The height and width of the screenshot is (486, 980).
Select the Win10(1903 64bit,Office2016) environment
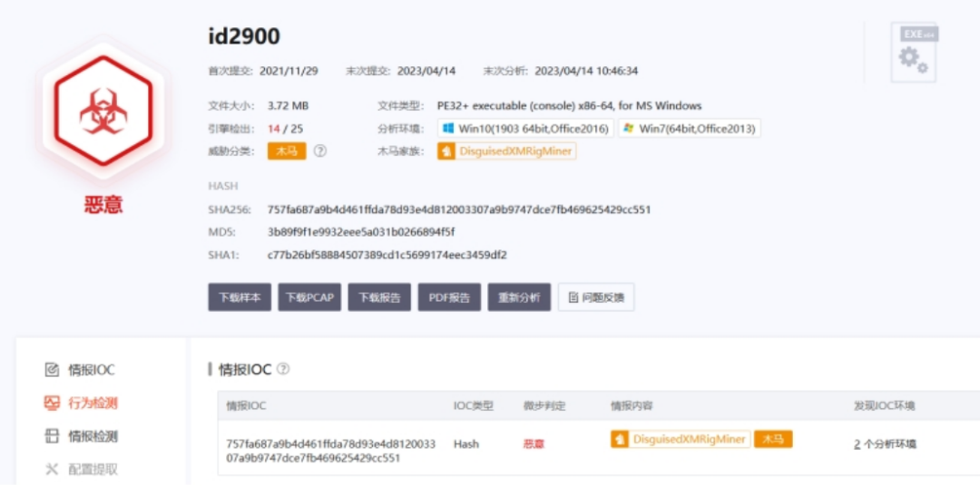click(x=525, y=129)
